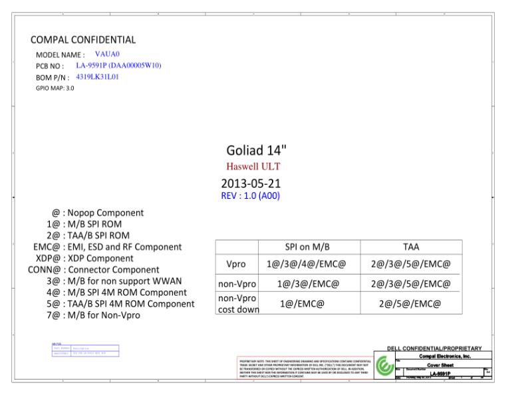Click the green Compal logo in title block
The image size is (532, 399).
pos(385,366)
